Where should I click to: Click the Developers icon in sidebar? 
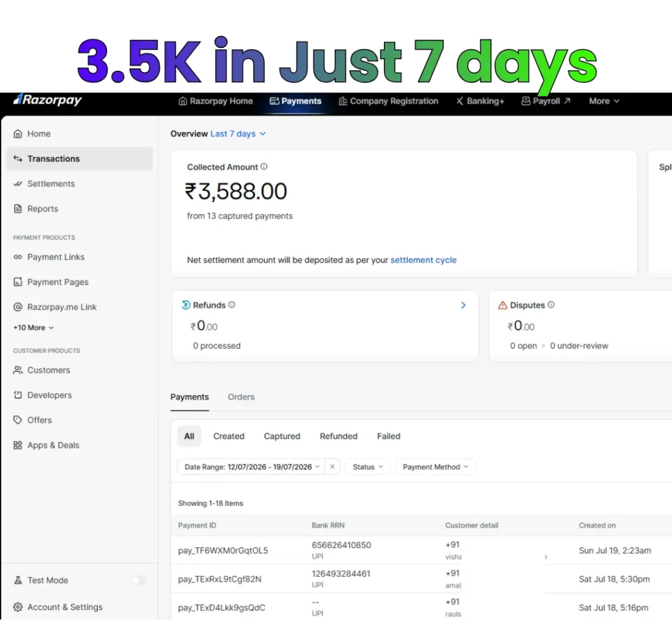tap(18, 395)
